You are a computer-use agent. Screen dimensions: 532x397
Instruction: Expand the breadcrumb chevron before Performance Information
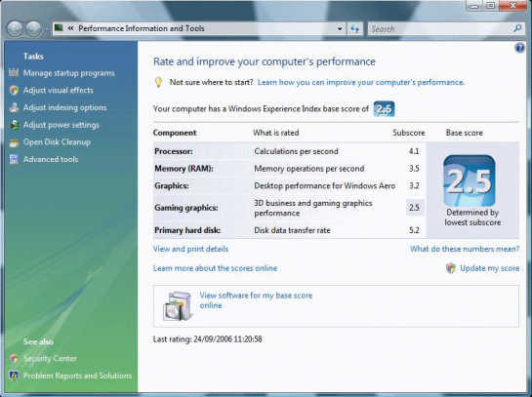70,28
